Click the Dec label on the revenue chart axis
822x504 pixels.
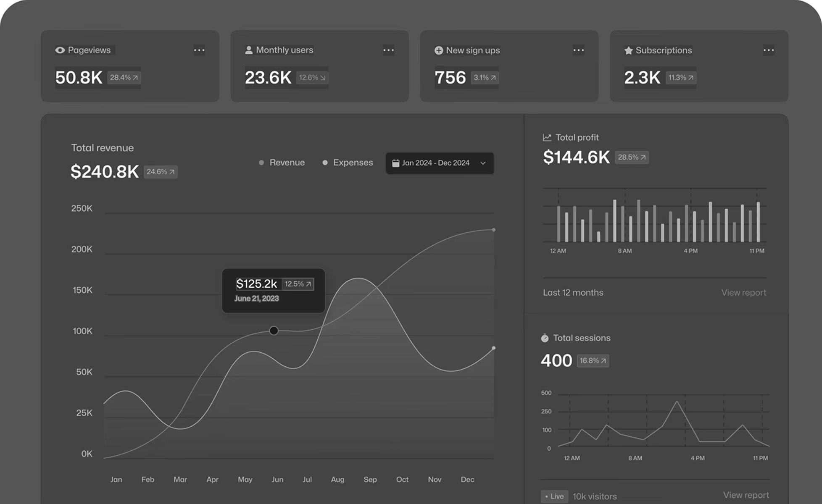[467, 480]
